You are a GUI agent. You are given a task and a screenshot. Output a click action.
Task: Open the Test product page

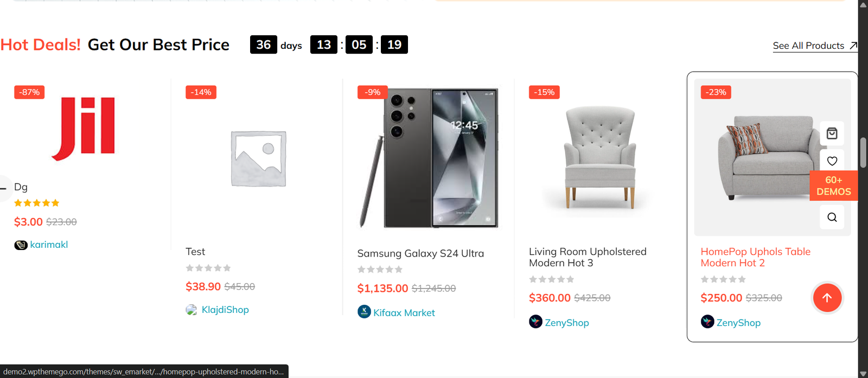[195, 251]
